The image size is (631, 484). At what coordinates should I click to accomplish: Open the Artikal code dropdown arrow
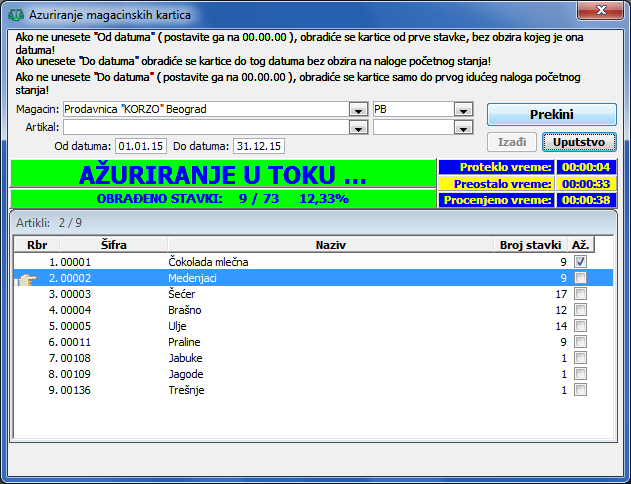pos(463,128)
